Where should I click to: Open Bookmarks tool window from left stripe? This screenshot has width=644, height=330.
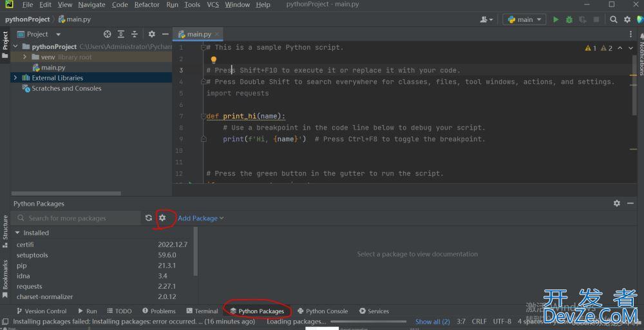pos(5,278)
